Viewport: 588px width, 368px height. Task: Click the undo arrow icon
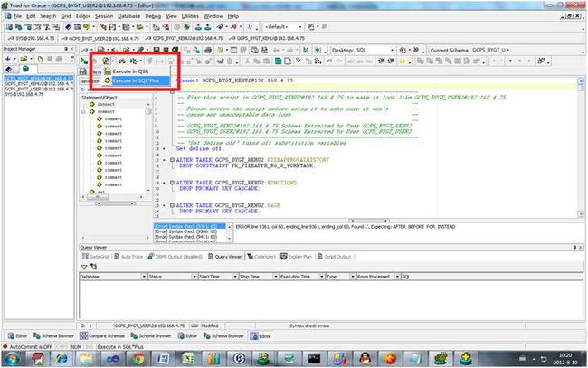click(329, 61)
